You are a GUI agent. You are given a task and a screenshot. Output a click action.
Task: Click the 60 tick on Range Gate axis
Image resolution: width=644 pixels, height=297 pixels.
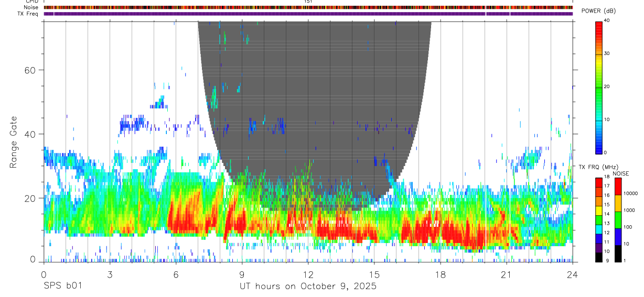pos(29,70)
